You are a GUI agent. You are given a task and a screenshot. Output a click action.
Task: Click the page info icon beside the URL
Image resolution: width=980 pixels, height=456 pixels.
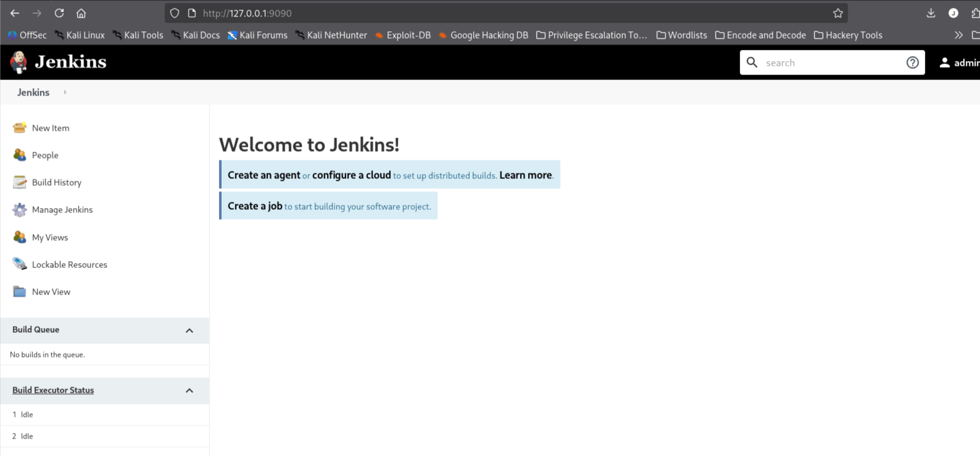[192, 13]
